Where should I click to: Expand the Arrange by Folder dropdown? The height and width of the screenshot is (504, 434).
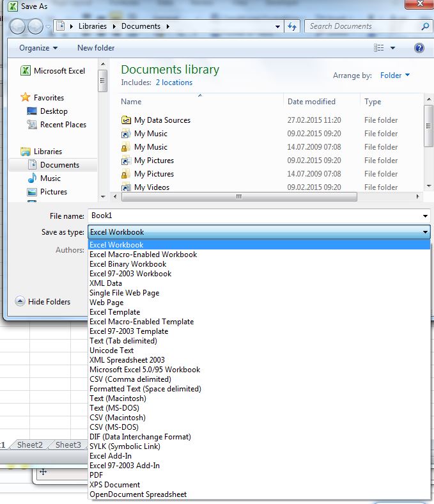click(394, 75)
